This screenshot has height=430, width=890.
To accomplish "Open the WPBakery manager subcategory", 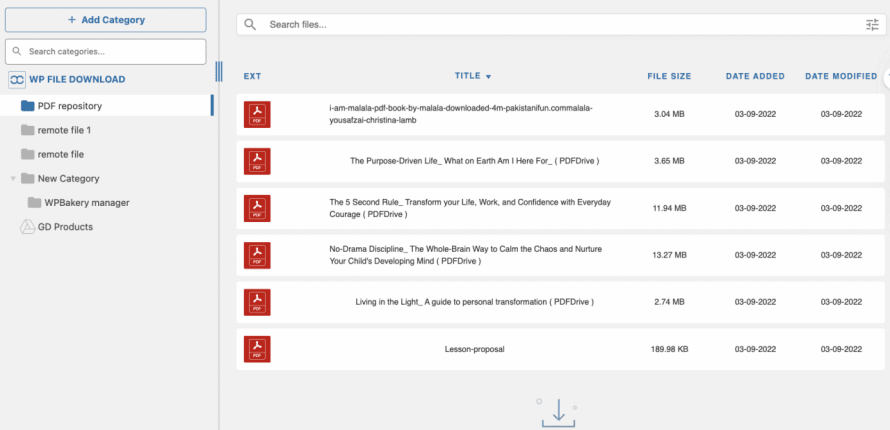I will click(x=86, y=203).
